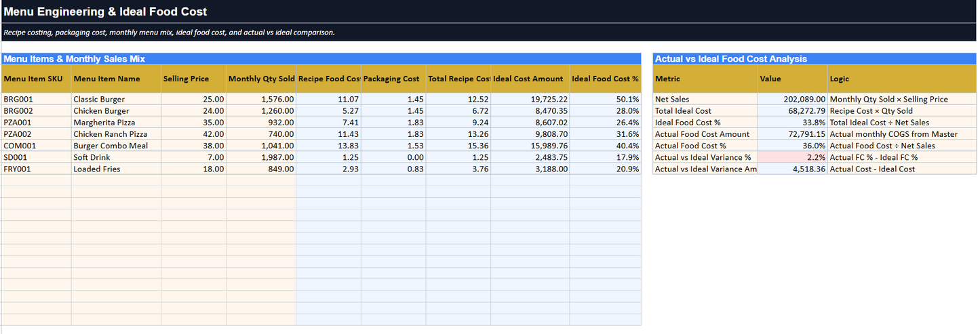This screenshot has height=334, width=980.
Task: Click the pink variance cell showing 2.2%
Action: point(793,156)
